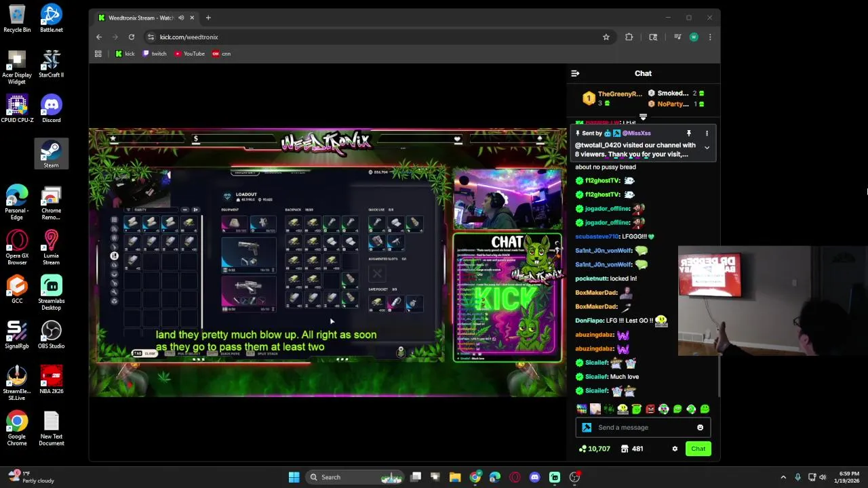The image size is (868, 488).
Task: Open Battle.net desktop shortcut
Action: point(52,18)
